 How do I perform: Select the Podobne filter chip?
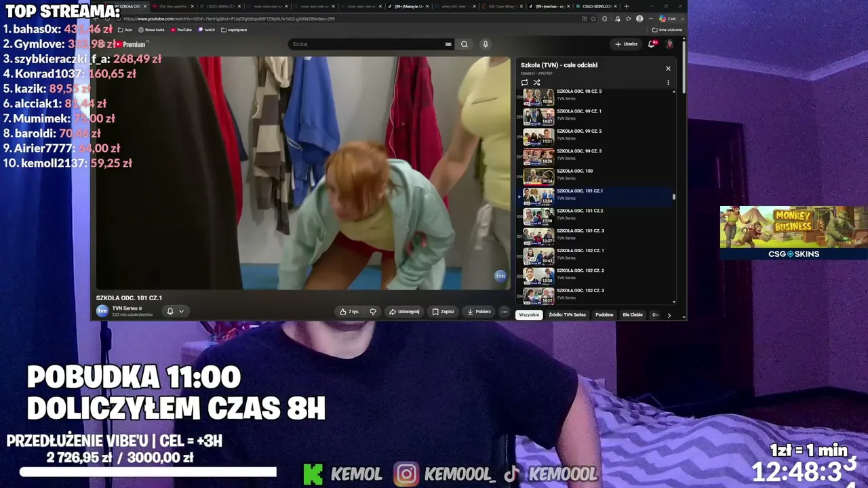pyautogui.click(x=604, y=314)
